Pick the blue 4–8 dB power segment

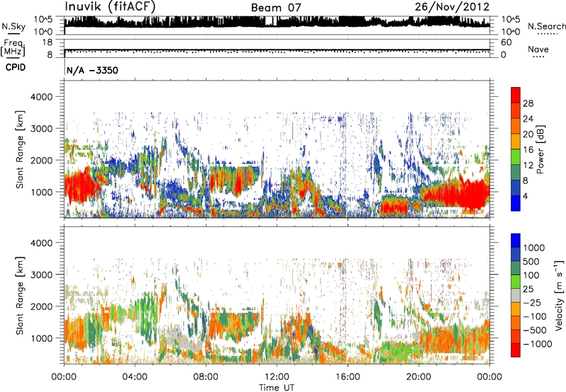[x=516, y=188]
